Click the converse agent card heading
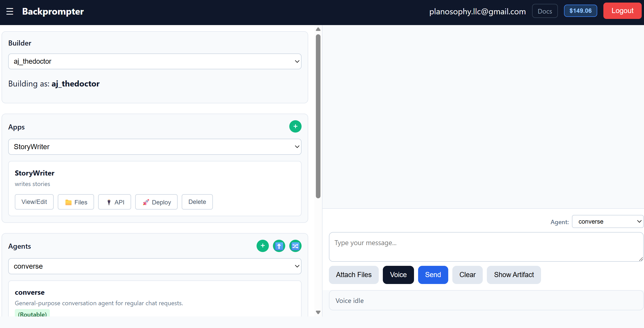Viewport: 644px width, 328px height. (x=30, y=292)
